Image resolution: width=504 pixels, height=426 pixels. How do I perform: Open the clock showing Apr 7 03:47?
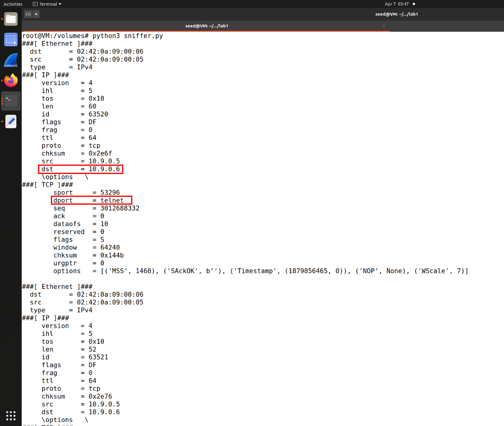click(x=396, y=4)
